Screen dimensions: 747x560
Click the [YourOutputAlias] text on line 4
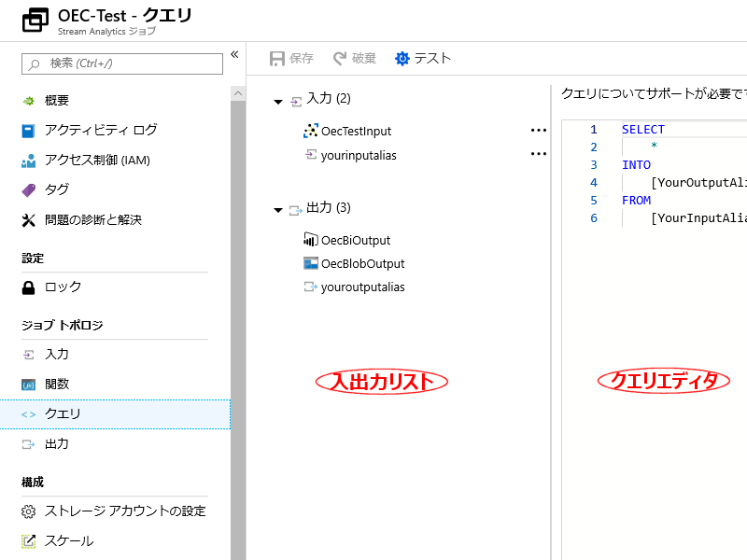tap(698, 183)
